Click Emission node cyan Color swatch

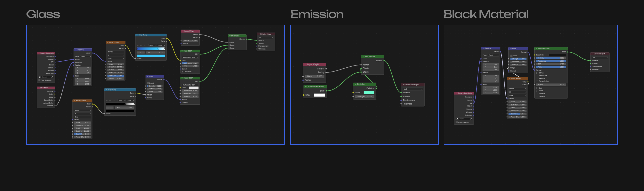[x=369, y=93]
